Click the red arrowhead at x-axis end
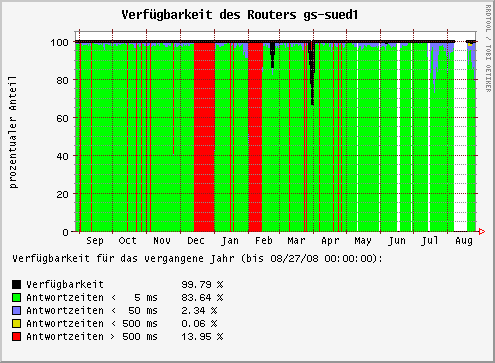Screen dimensions: 495x363 pos(482,232)
